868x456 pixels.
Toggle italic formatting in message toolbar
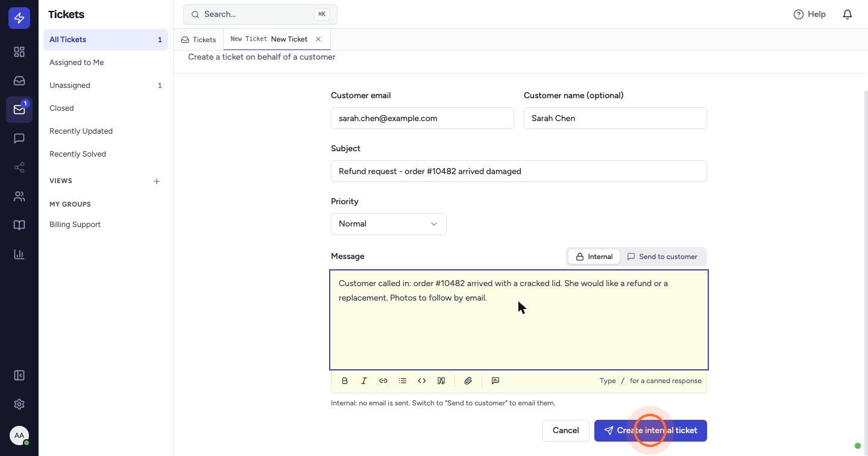click(x=364, y=381)
